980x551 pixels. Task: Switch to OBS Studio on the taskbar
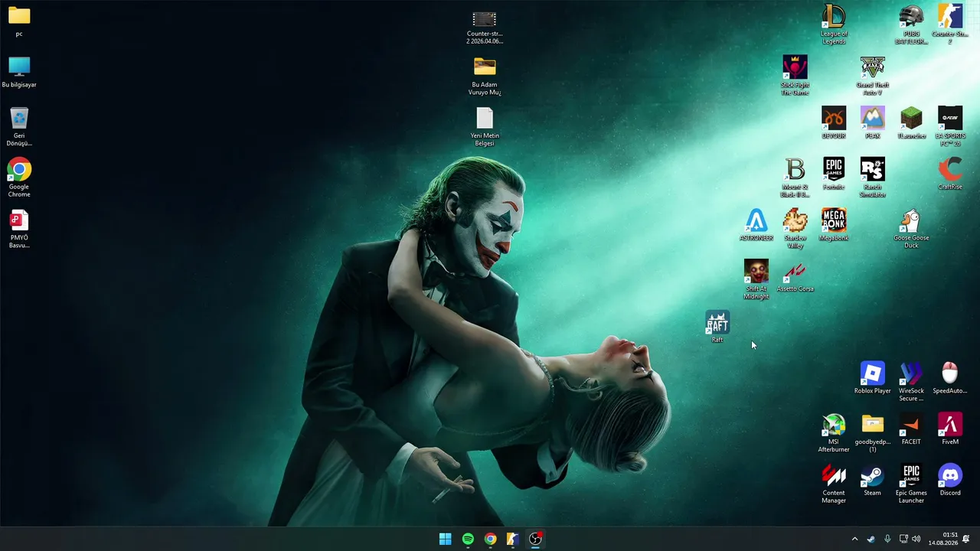pyautogui.click(x=535, y=539)
